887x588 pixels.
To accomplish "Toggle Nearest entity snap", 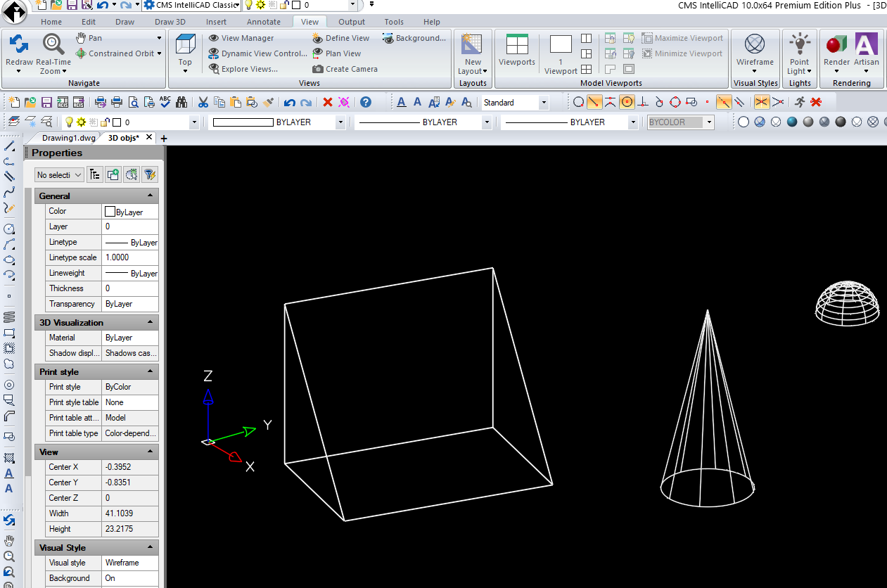I will coord(578,103).
